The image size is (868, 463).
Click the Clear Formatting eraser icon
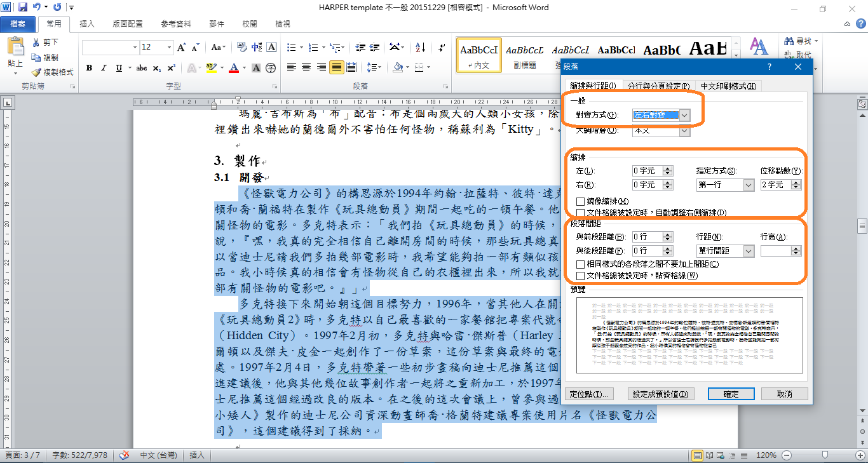pyautogui.click(x=242, y=47)
